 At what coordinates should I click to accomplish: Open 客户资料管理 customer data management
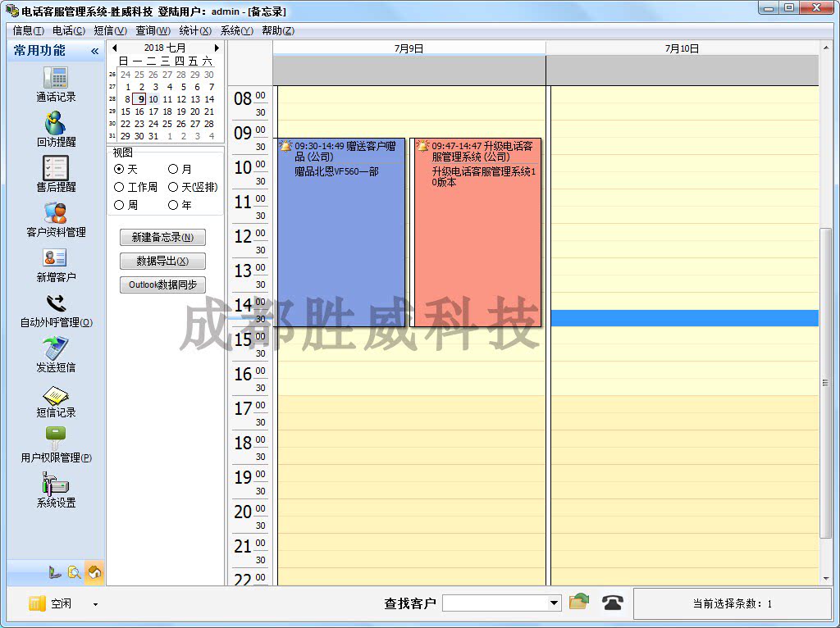pyautogui.click(x=56, y=214)
